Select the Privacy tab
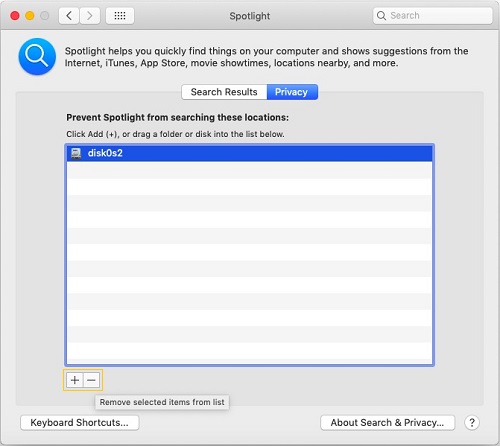This screenshot has height=446, width=500. (x=292, y=92)
